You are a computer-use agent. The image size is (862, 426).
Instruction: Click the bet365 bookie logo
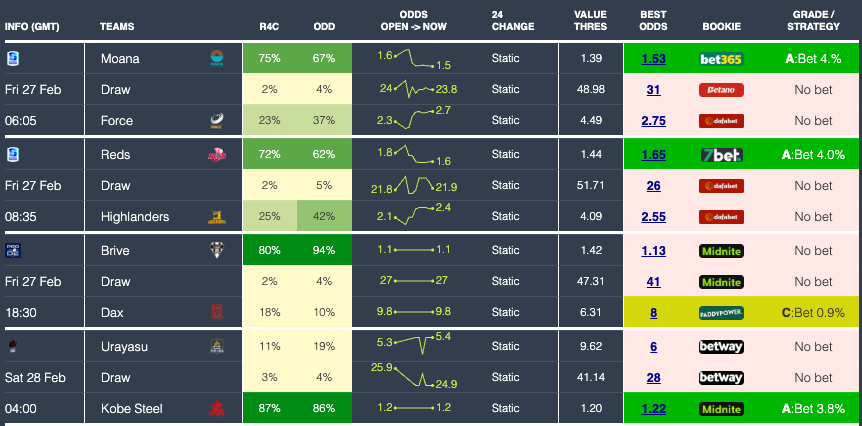pyautogui.click(x=722, y=59)
